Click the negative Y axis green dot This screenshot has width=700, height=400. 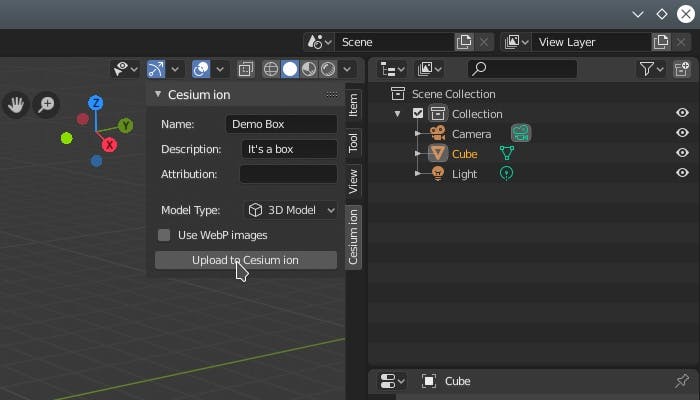[x=67, y=138]
